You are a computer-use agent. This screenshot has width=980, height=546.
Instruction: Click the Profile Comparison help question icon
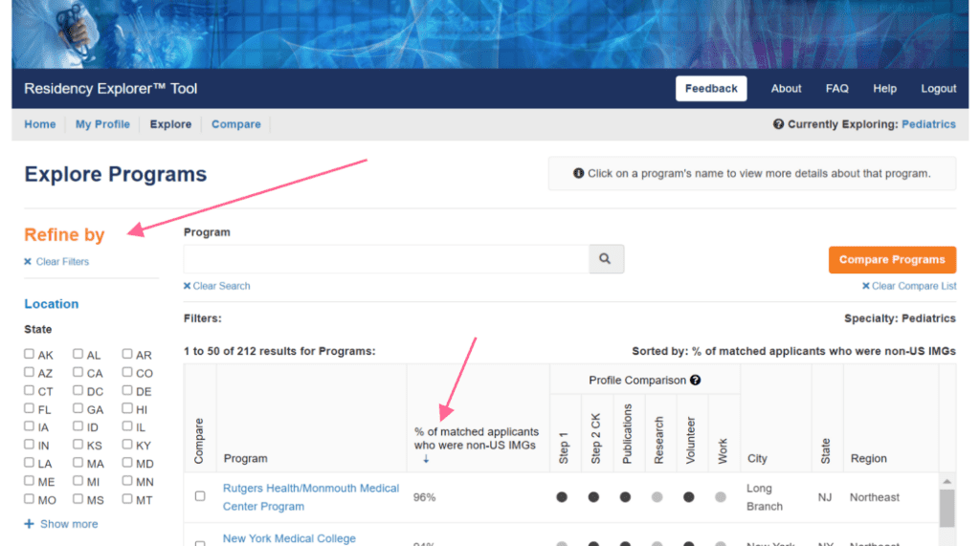696,380
